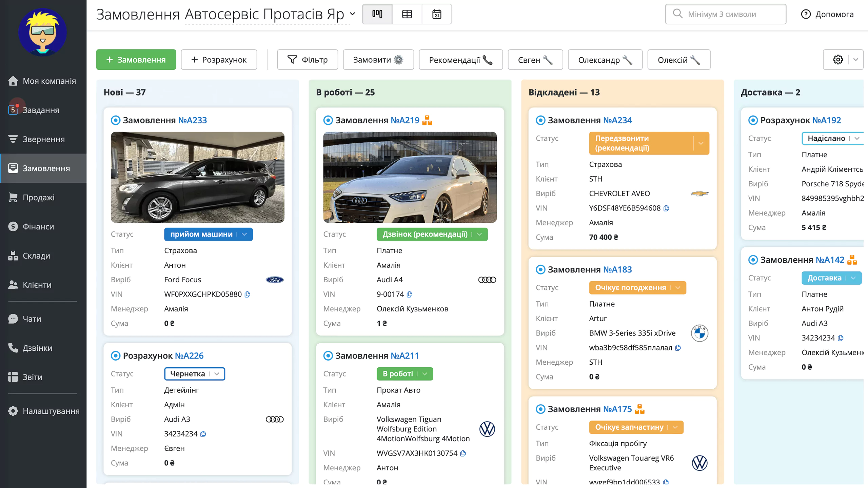Click the + Розрахунок button
The height and width of the screenshot is (488, 868).
coord(219,60)
